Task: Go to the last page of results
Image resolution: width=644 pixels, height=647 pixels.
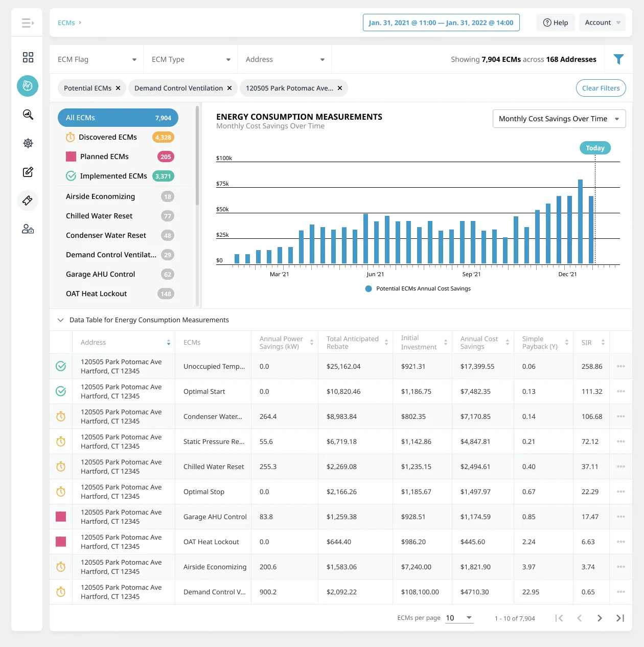Action: tap(620, 618)
